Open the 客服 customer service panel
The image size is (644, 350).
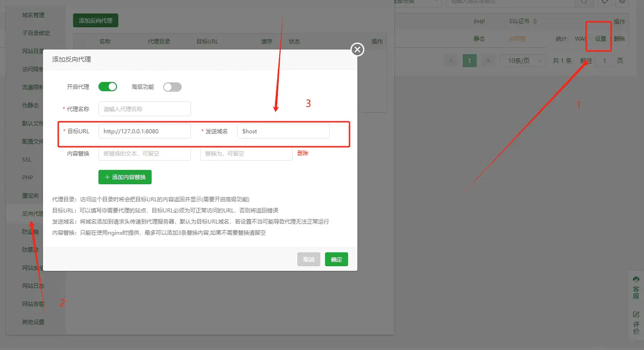point(636,287)
